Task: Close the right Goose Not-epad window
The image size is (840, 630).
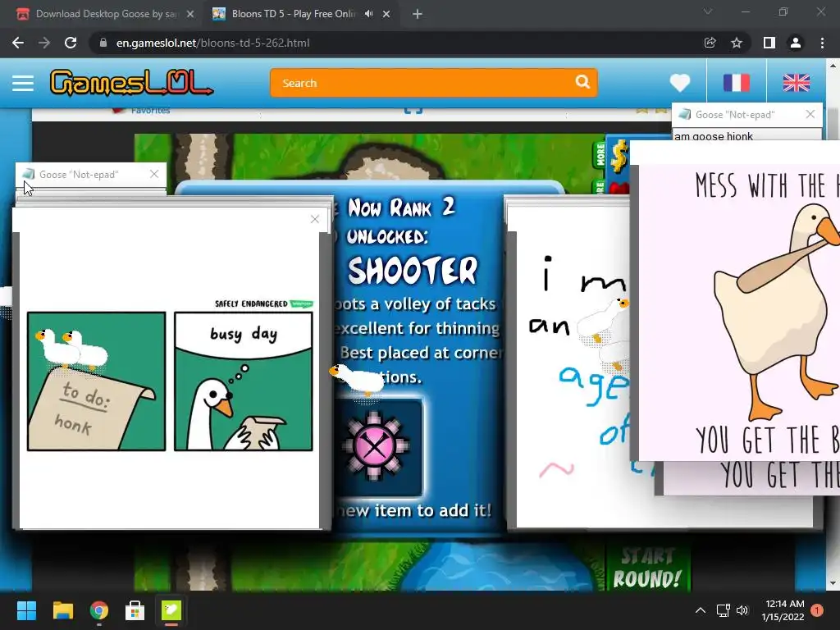Action: (x=810, y=114)
